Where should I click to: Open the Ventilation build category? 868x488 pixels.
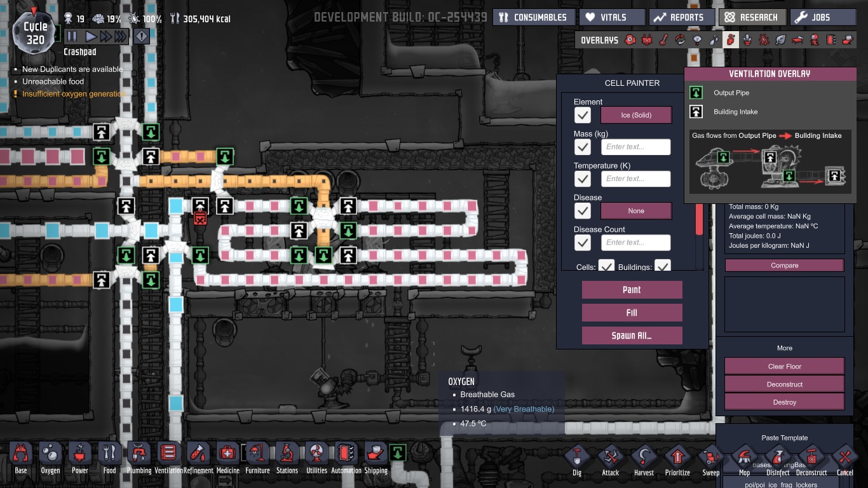[x=169, y=459]
